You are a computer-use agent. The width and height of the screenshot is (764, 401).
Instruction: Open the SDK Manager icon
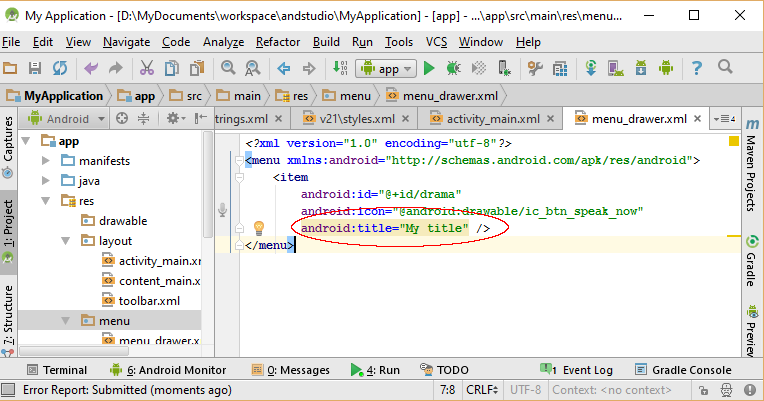click(641, 68)
